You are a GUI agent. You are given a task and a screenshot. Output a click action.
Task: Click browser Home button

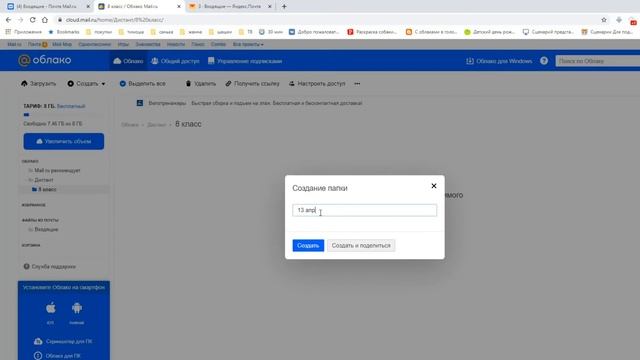coord(45,20)
